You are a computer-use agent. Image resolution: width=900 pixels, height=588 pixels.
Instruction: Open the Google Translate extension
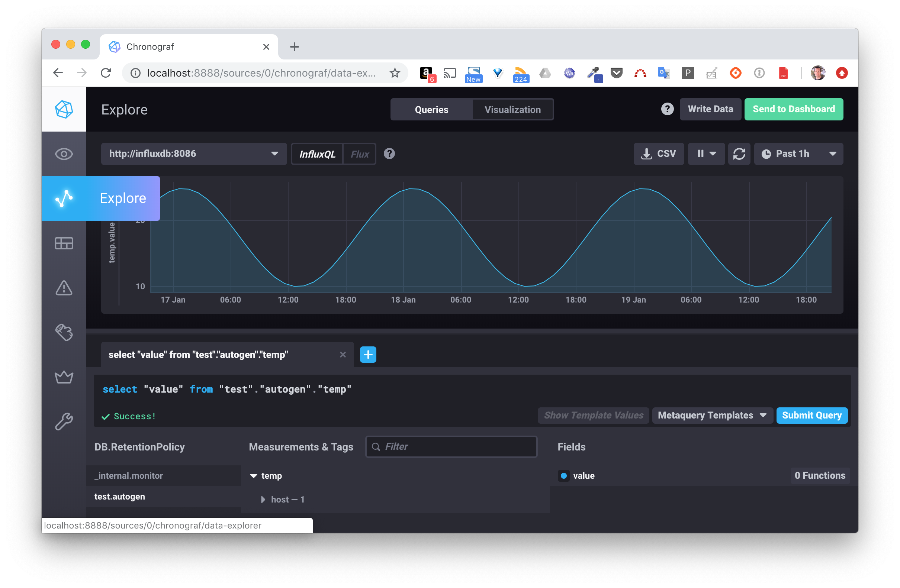pyautogui.click(x=663, y=73)
